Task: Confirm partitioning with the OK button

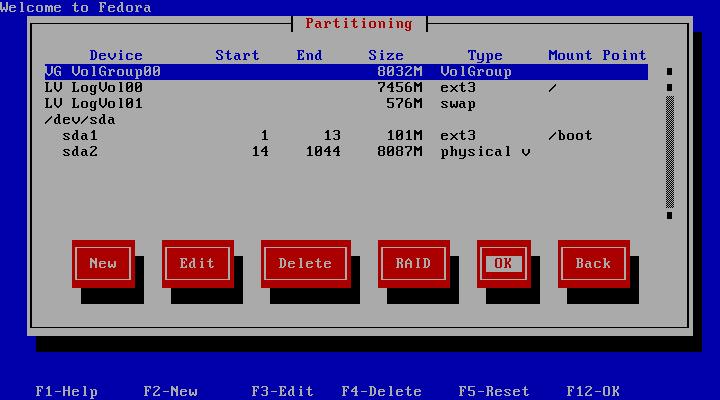Action: tap(504, 264)
